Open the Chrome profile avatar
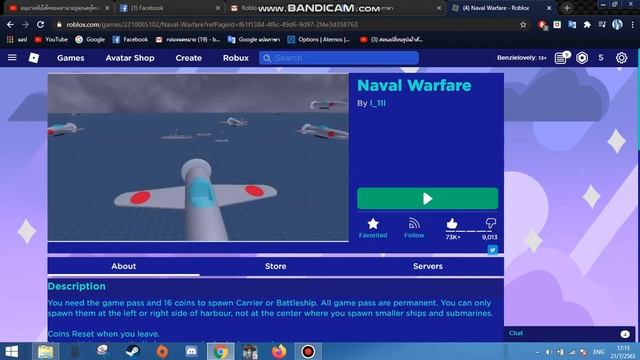The width and height of the screenshot is (640, 360). click(617, 24)
